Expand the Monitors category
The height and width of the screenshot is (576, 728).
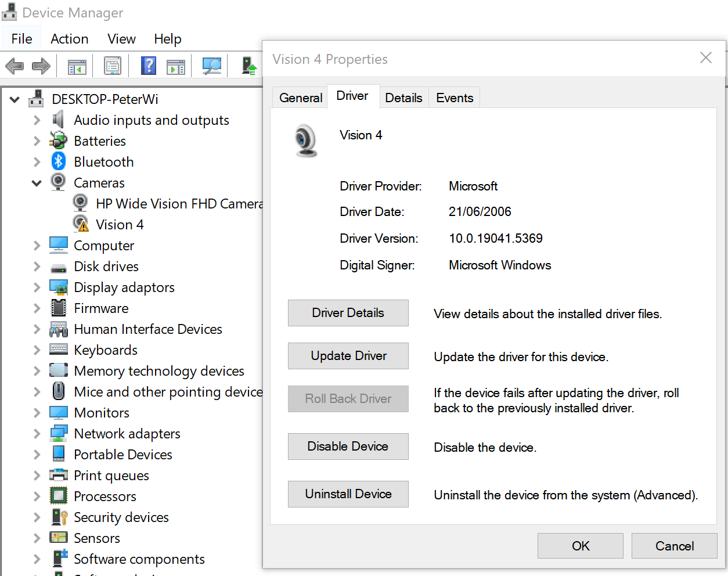[37, 413]
